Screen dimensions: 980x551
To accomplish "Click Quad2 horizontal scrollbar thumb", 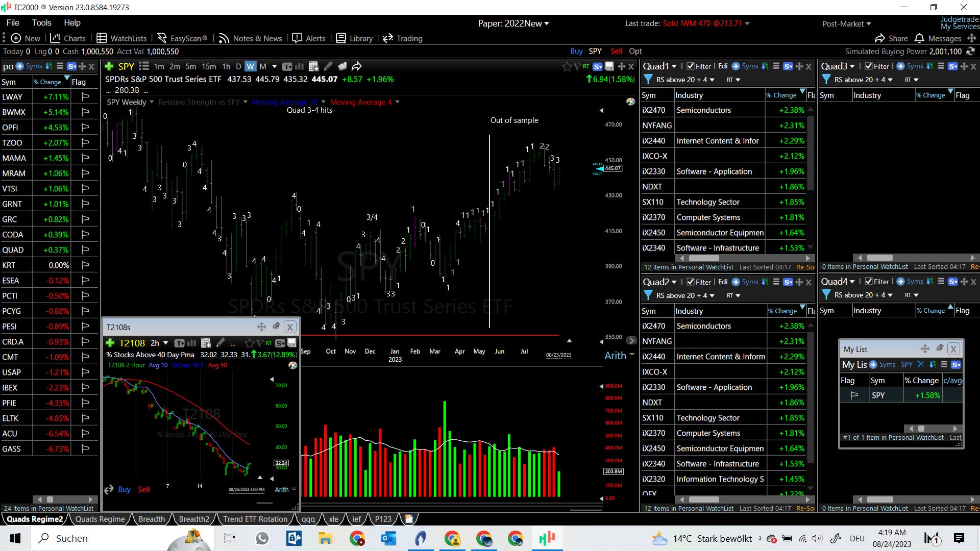I will (703, 499).
